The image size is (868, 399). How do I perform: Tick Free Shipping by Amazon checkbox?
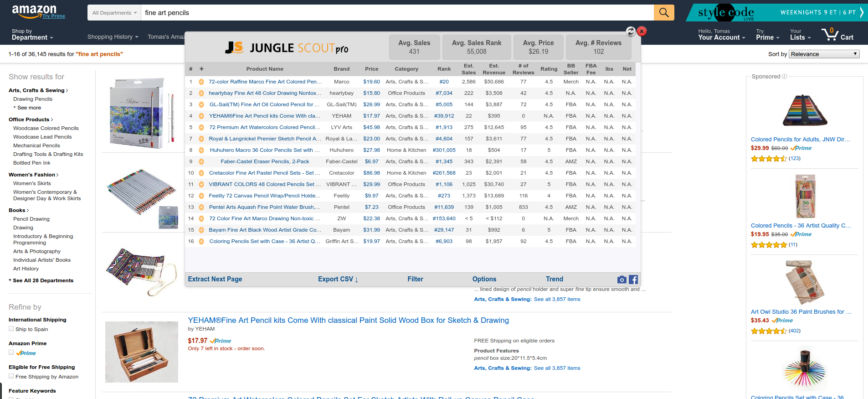point(11,376)
